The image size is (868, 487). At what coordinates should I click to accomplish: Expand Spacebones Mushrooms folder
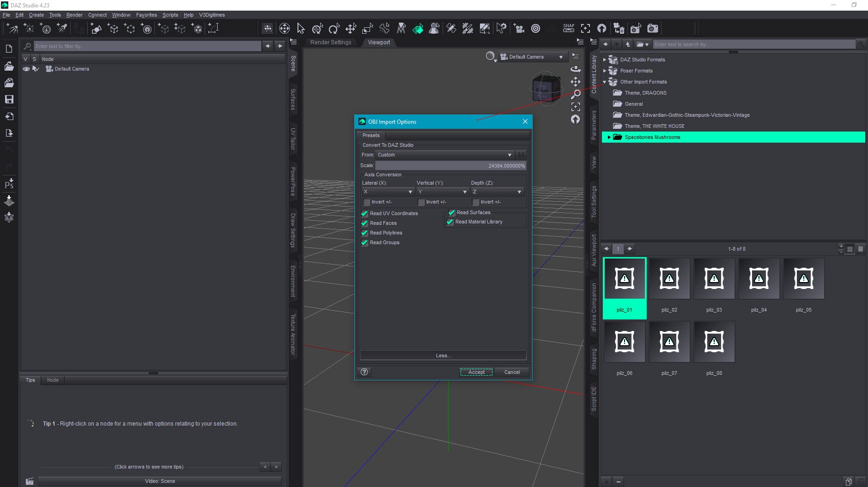[609, 137]
